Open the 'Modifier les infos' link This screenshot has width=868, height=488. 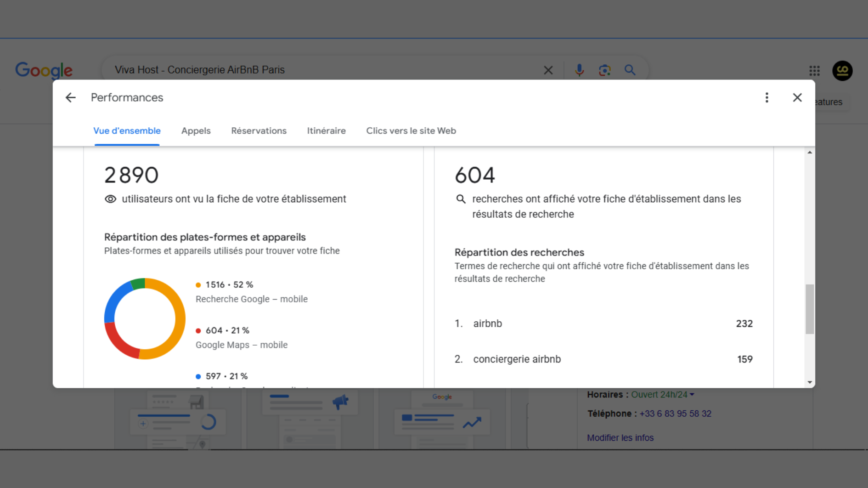click(620, 438)
